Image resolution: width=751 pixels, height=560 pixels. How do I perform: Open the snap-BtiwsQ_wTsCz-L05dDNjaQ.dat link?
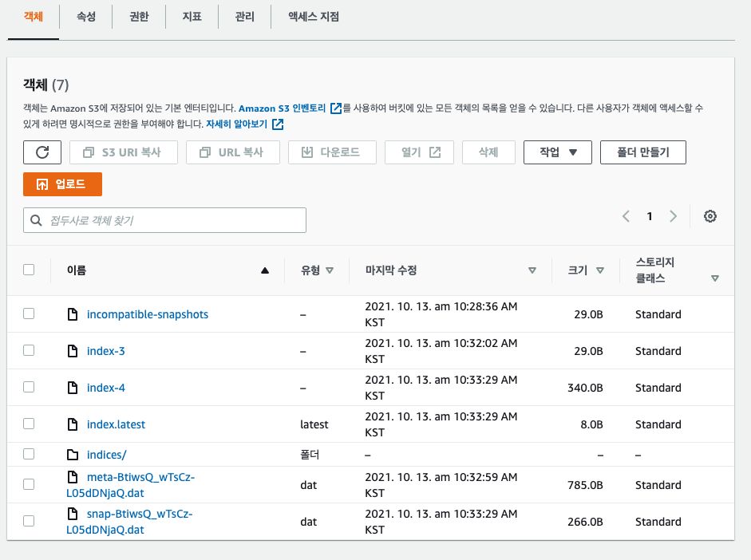[x=129, y=522]
